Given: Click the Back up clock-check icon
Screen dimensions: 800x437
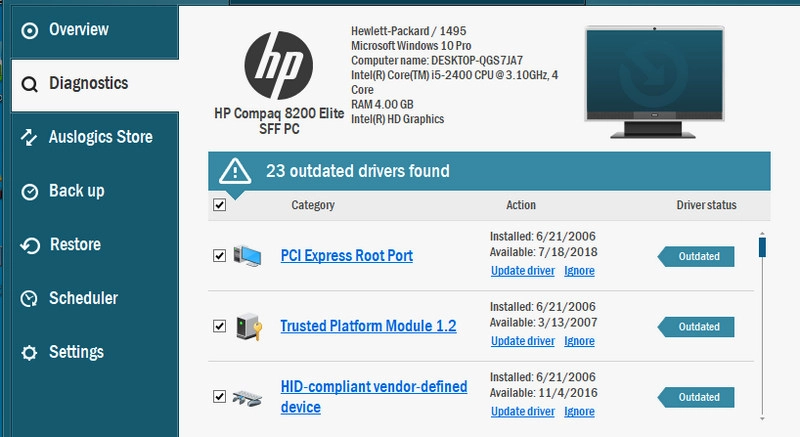Looking at the screenshot, I should [30, 192].
